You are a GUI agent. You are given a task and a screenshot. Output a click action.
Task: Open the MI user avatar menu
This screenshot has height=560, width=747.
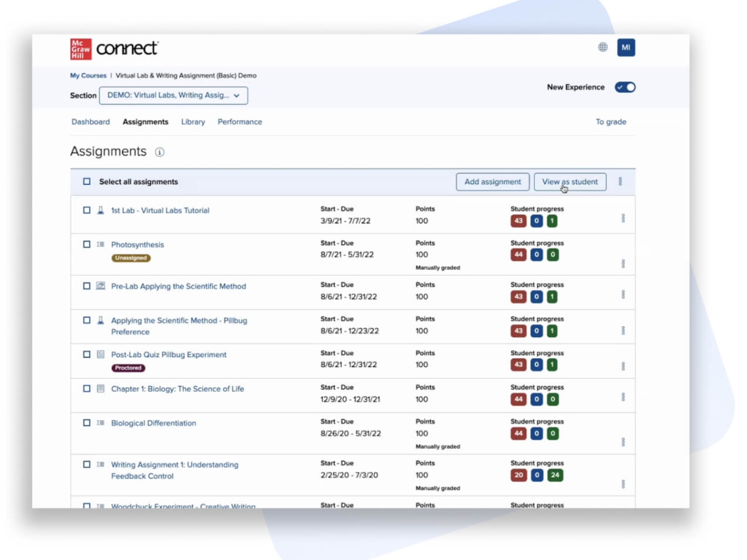[x=626, y=47]
